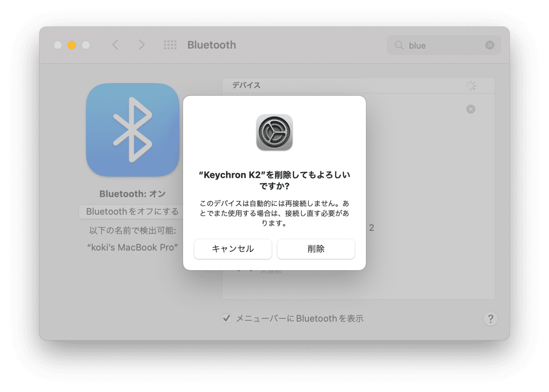Click the yellow minimize window button
Image resolution: width=549 pixels, height=392 pixels.
[x=72, y=45]
